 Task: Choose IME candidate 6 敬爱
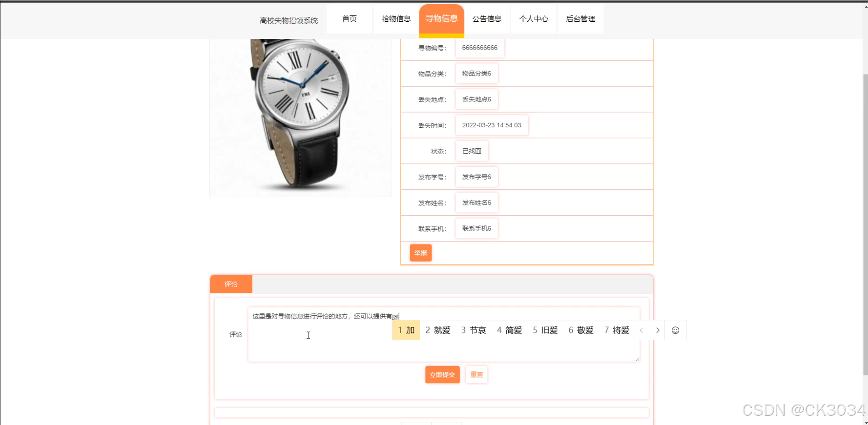(x=581, y=330)
